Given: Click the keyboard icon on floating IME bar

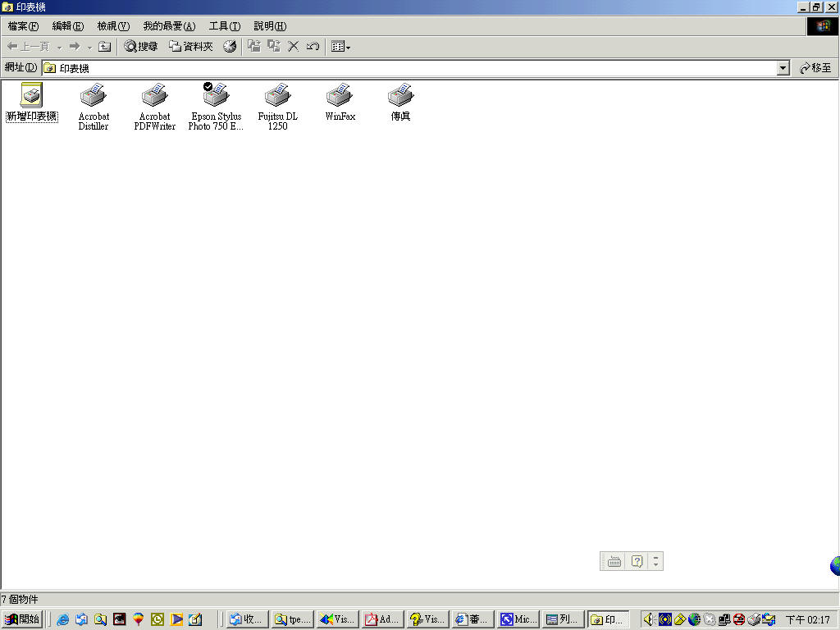Looking at the screenshot, I should coord(614,561).
